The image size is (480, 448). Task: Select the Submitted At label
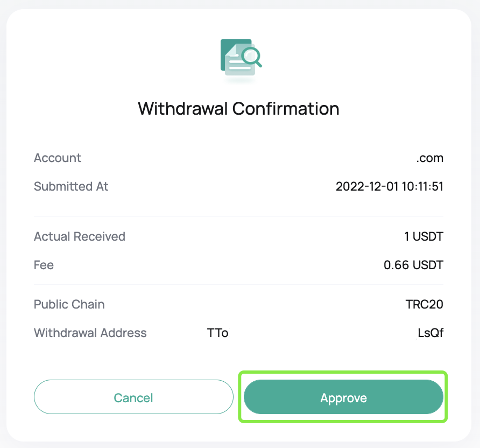[71, 186]
